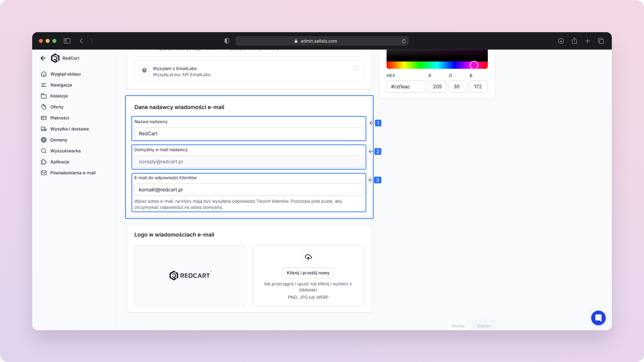Open the Safari downloads icon
644x362 pixels.
[561, 41]
